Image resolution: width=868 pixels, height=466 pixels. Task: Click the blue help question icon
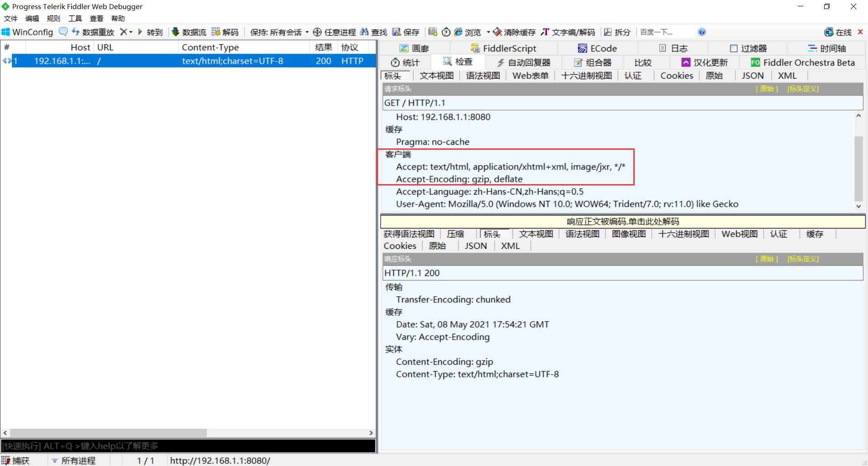pyautogui.click(x=702, y=32)
